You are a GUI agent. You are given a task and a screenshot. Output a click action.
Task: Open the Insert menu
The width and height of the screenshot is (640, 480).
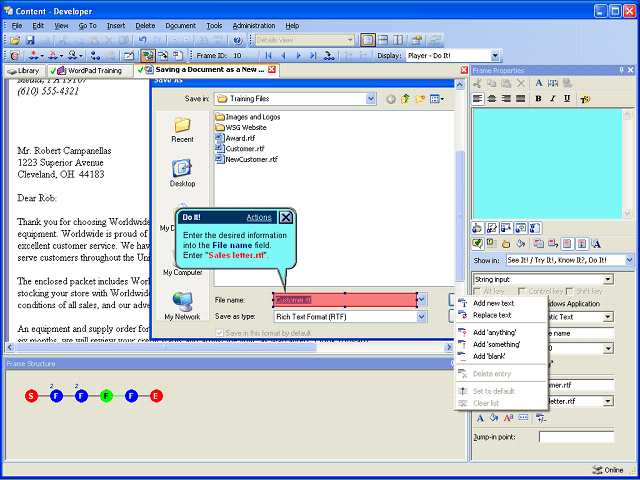(116, 26)
